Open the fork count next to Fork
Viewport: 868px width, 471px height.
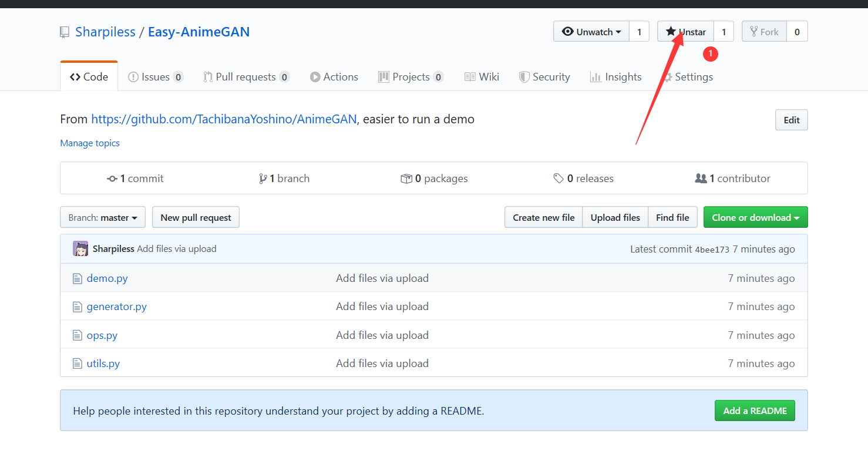click(x=797, y=32)
